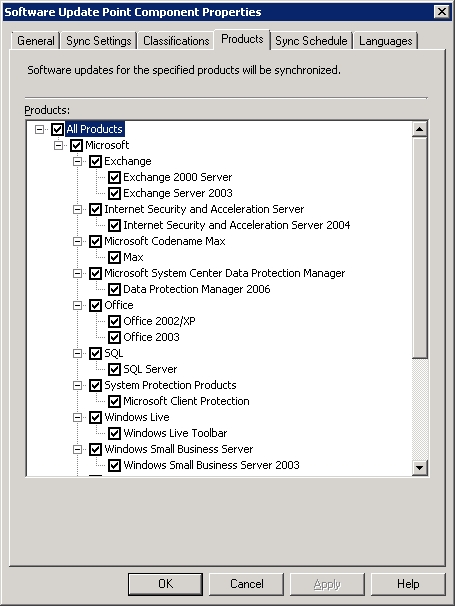Select the Office 2003 tree label

(151, 337)
